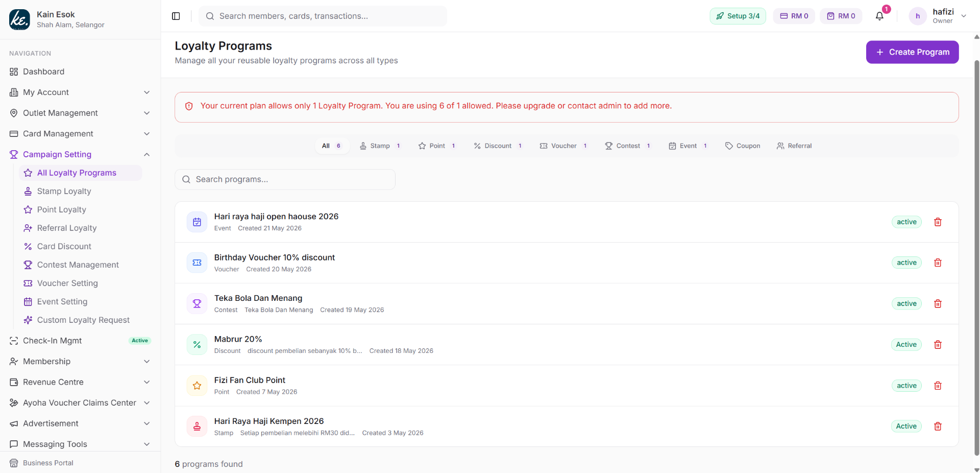Delete the Mabrur 20% program

[x=938, y=345]
